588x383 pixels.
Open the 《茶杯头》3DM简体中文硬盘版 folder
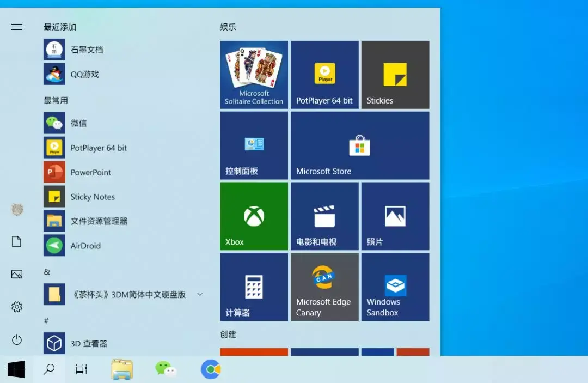point(124,295)
